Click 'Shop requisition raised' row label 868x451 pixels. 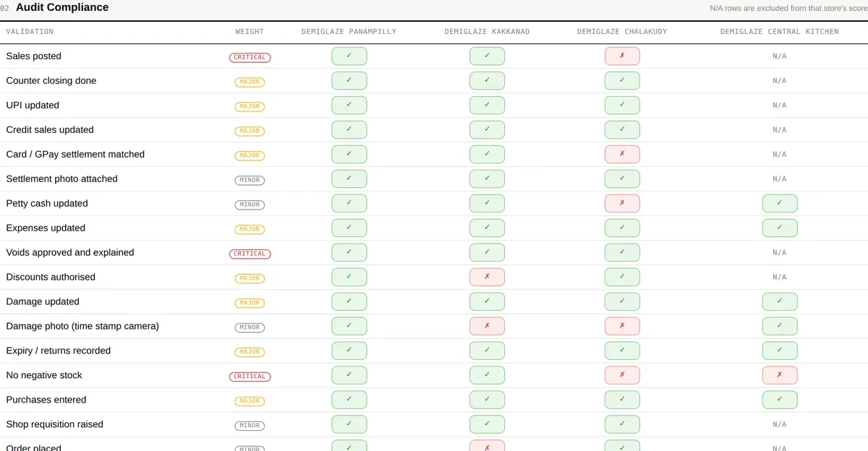55,425
